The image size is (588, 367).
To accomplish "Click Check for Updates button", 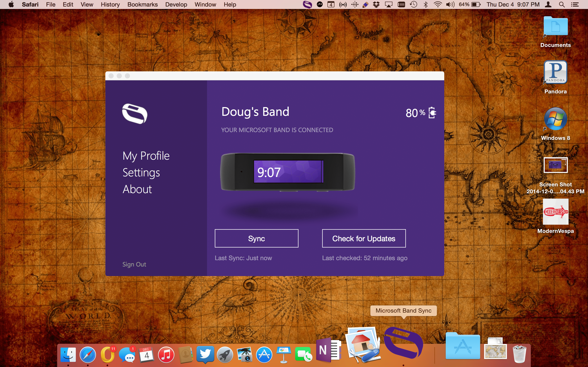I will (363, 239).
